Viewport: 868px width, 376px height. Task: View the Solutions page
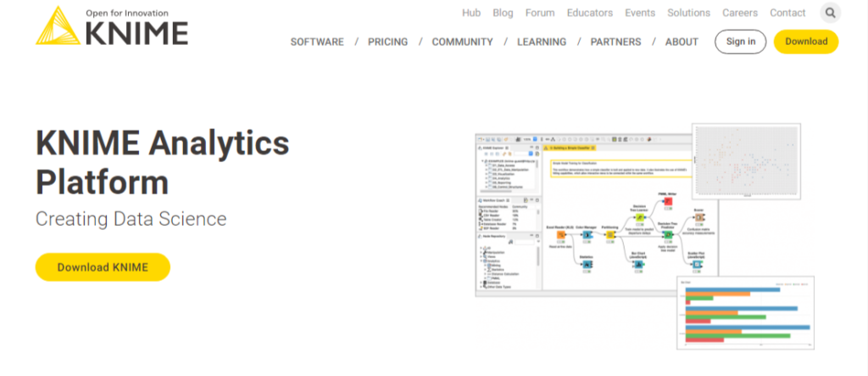point(688,13)
